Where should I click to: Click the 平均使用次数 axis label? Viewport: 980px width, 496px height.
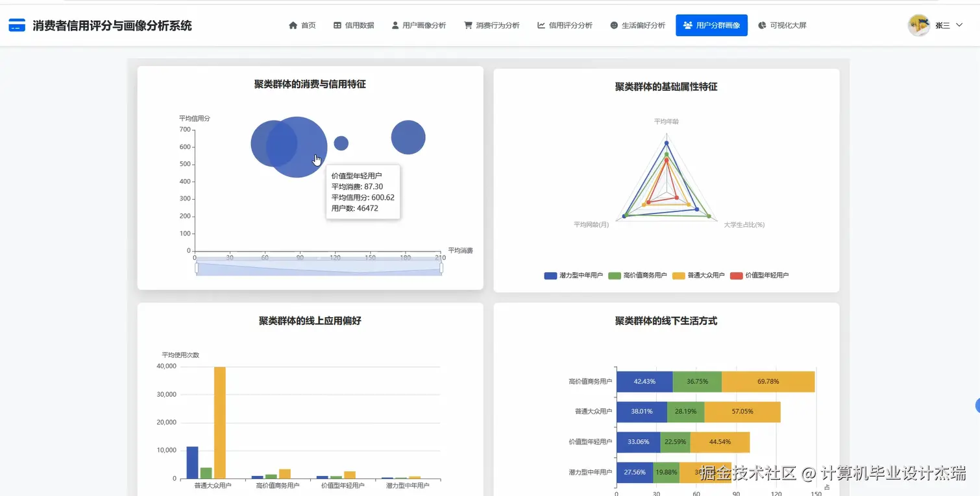pyautogui.click(x=180, y=355)
